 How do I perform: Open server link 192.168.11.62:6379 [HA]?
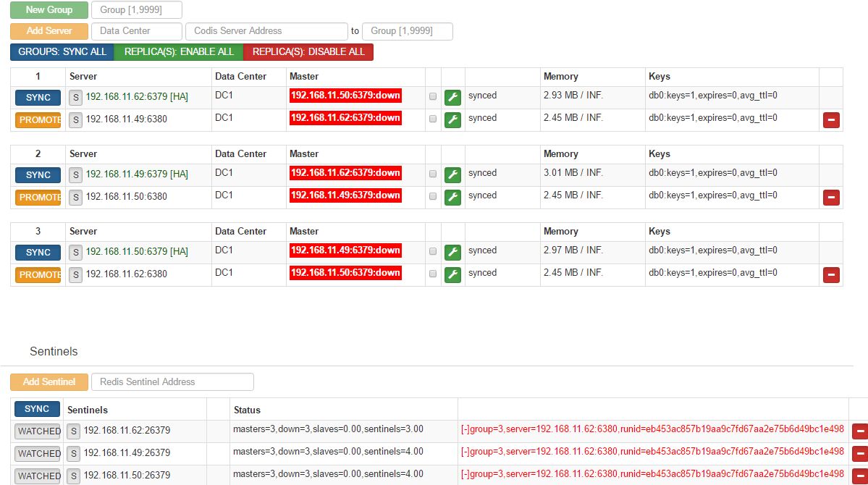tap(137, 97)
